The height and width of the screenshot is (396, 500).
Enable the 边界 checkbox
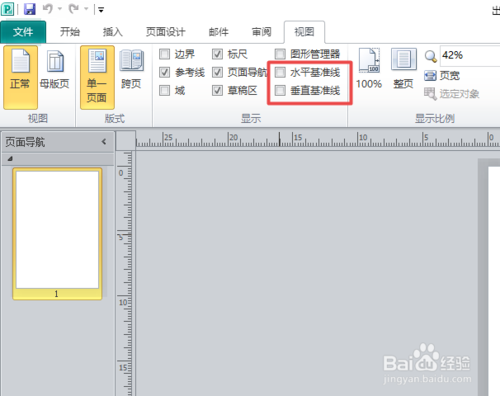tap(164, 54)
